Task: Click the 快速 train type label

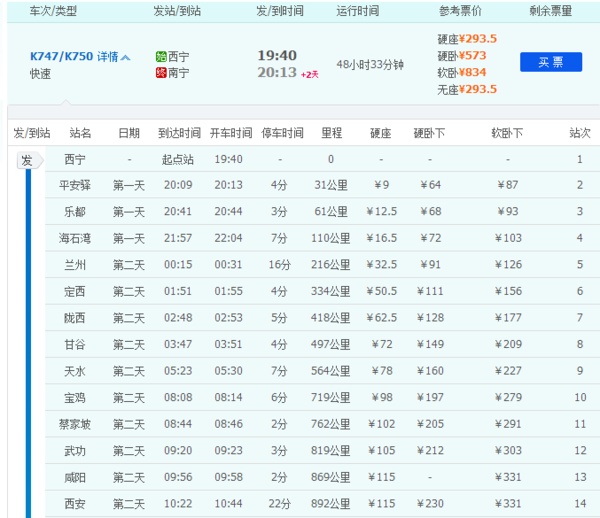Action: click(40, 73)
